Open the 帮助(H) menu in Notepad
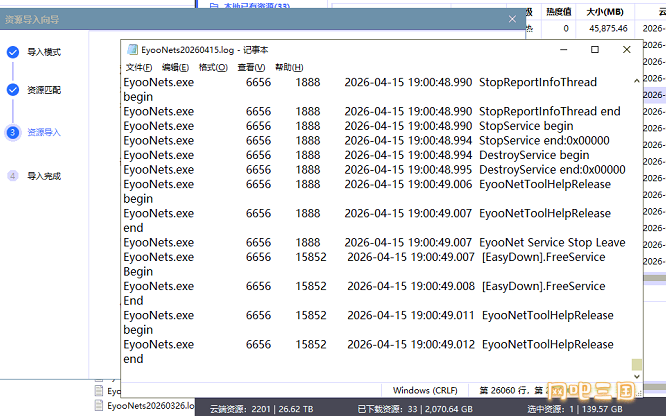The width and height of the screenshot is (666, 416). [289, 67]
